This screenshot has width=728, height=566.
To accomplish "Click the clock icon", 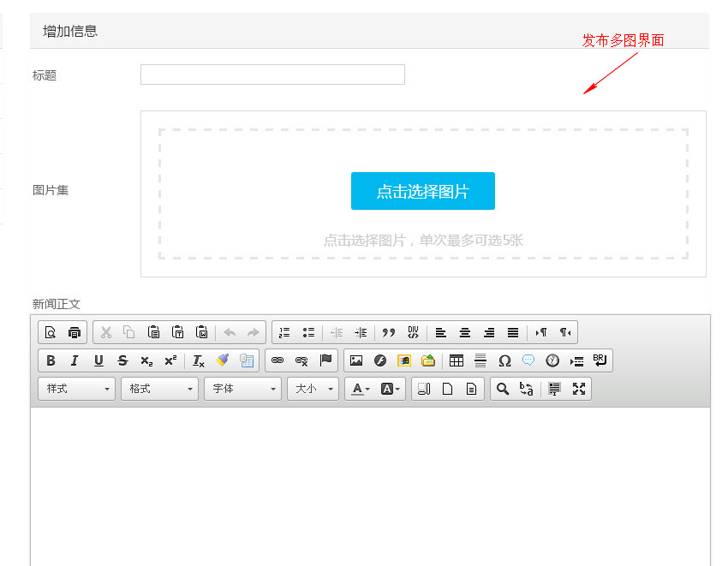I will 552,360.
